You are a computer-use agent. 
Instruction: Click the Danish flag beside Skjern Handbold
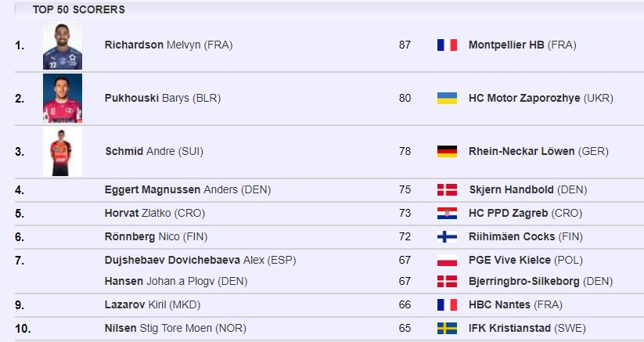click(x=446, y=189)
